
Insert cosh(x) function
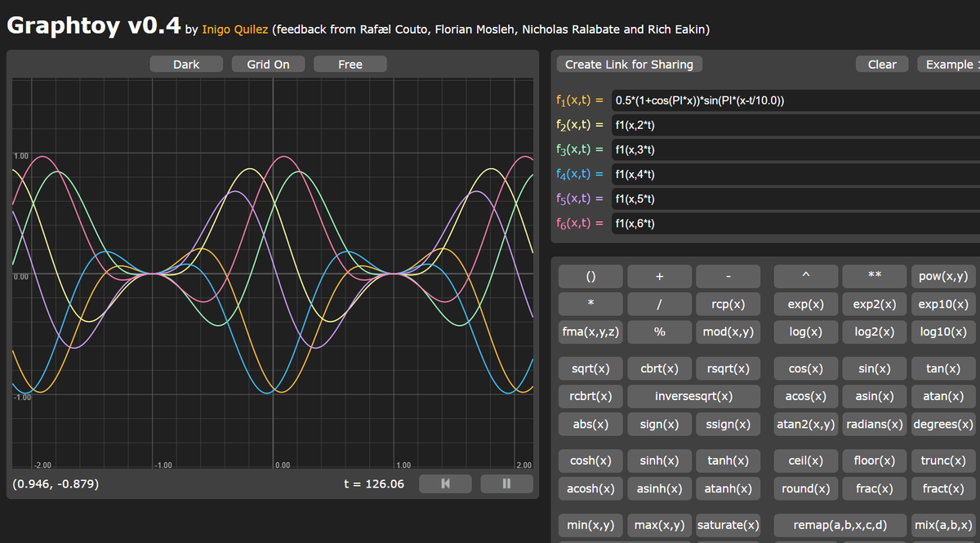pos(590,461)
